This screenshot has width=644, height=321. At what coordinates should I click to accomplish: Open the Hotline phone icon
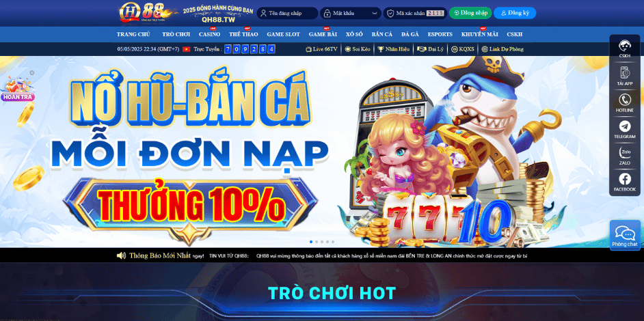[x=625, y=100]
